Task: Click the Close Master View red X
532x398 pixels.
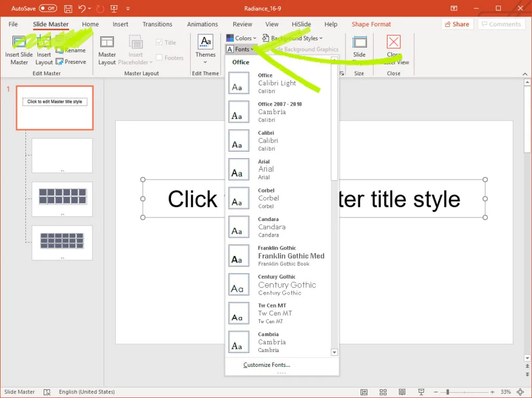Action: pyautogui.click(x=394, y=42)
